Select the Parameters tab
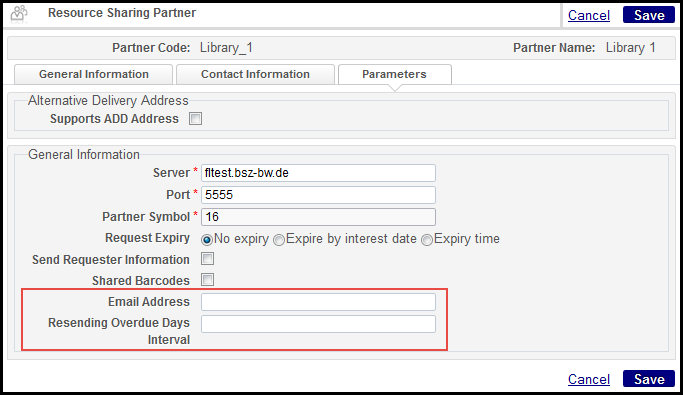 coord(394,74)
